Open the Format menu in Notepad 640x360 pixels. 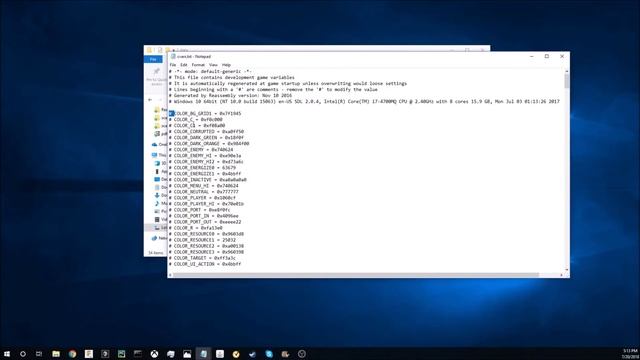198,64
